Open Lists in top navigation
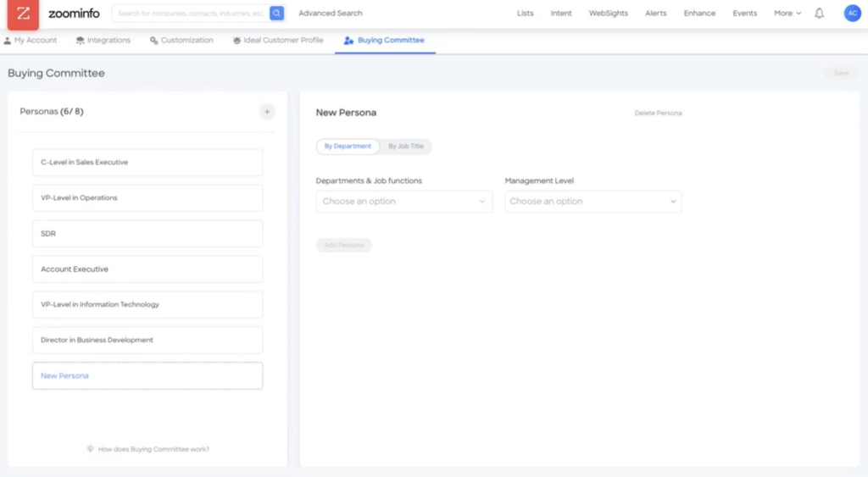This screenshot has width=868, height=477. pyautogui.click(x=526, y=14)
